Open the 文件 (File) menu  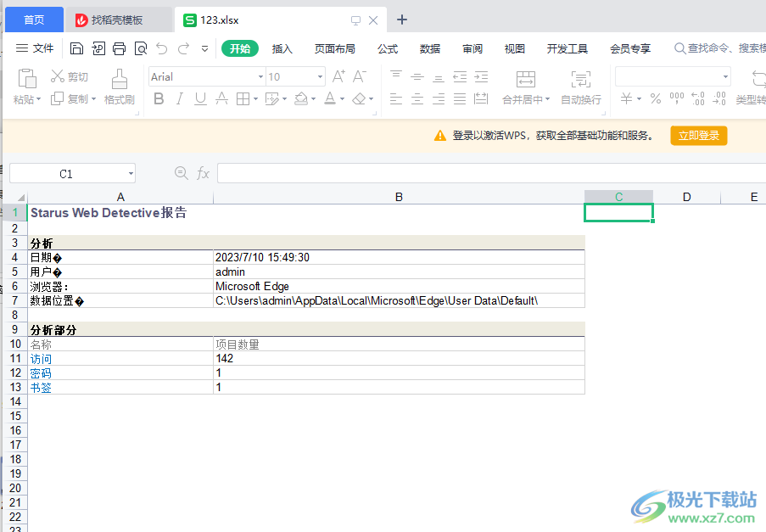click(x=35, y=48)
